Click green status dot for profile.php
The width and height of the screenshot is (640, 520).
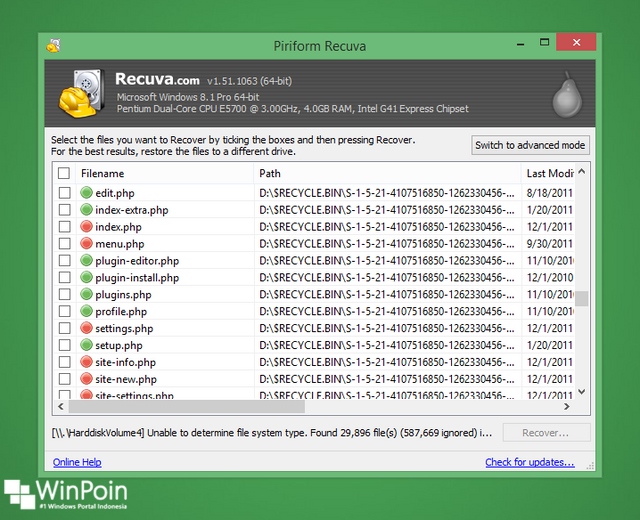pos(86,311)
